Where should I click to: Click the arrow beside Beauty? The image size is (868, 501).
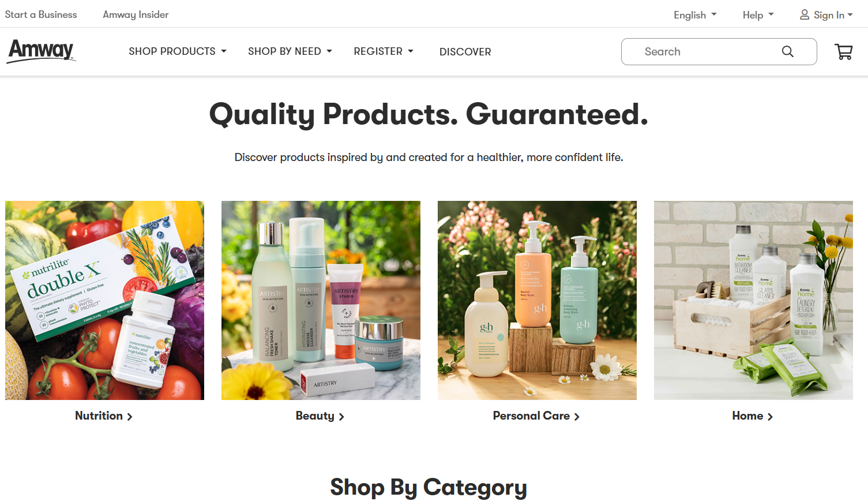(341, 417)
